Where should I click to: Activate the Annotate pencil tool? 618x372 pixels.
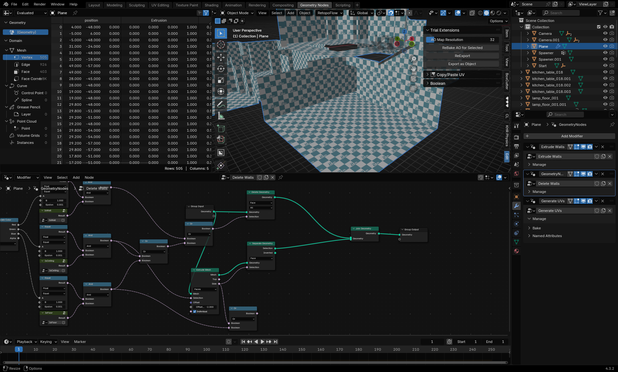click(221, 104)
